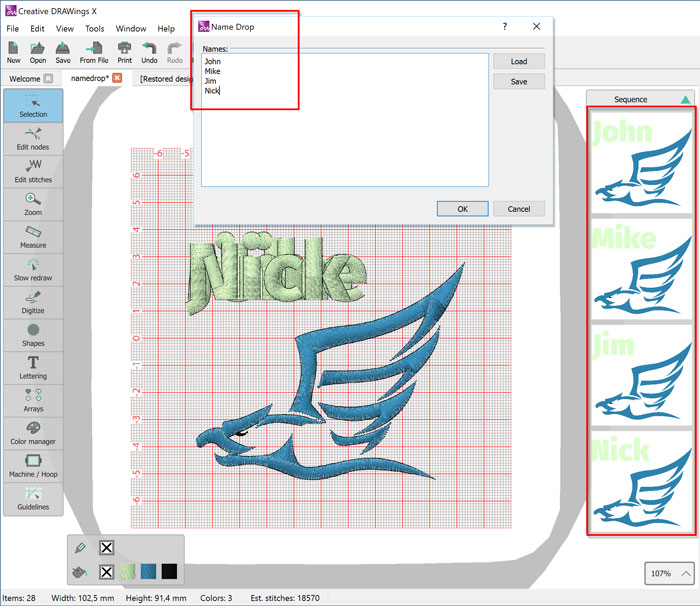Image resolution: width=700 pixels, height=606 pixels.
Task: Open the Color manager
Action: pyautogui.click(x=33, y=432)
